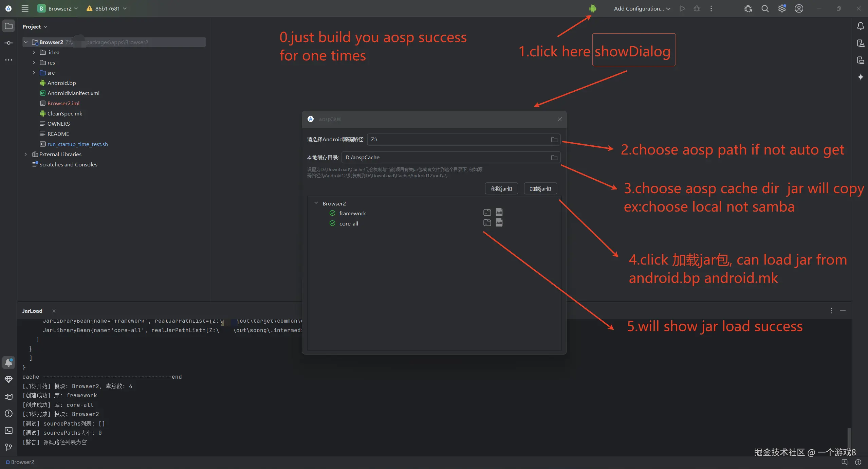Expand the res folder
Image resolution: width=868 pixels, height=469 pixels.
point(34,62)
